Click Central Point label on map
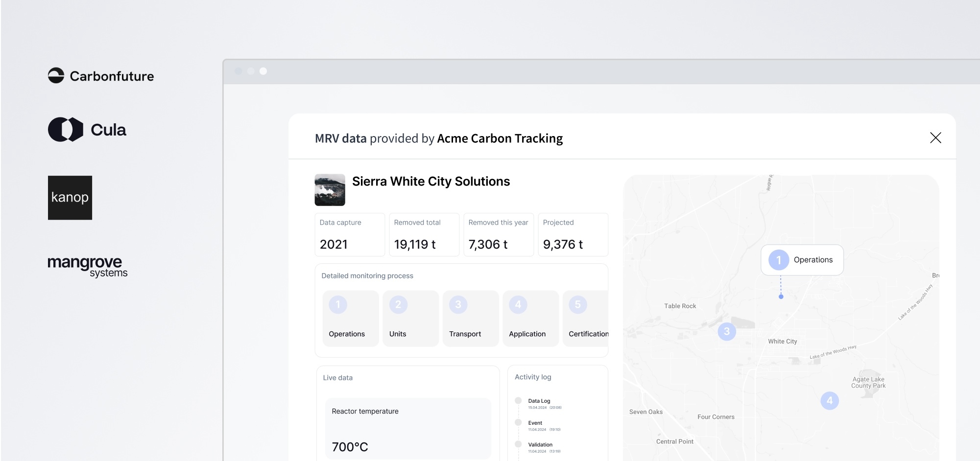The width and height of the screenshot is (980, 461). pyautogui.click(x=675, y=441)
